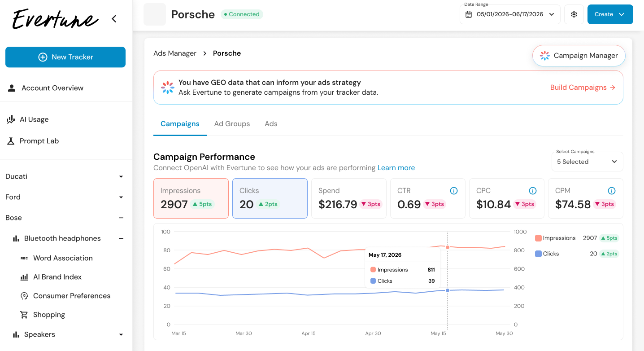Click the Spend value $216.79

(x=338, y=205)
